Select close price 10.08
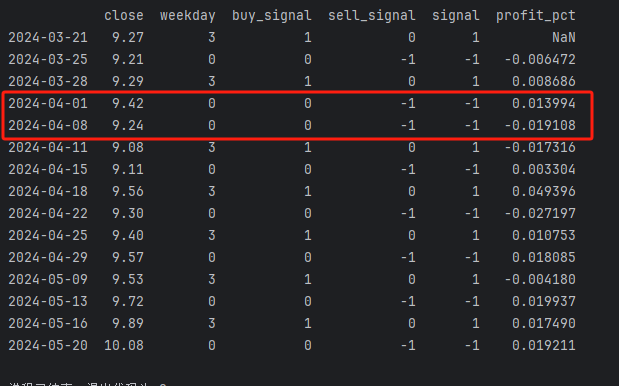619x386 pixels. pos(124,345)
